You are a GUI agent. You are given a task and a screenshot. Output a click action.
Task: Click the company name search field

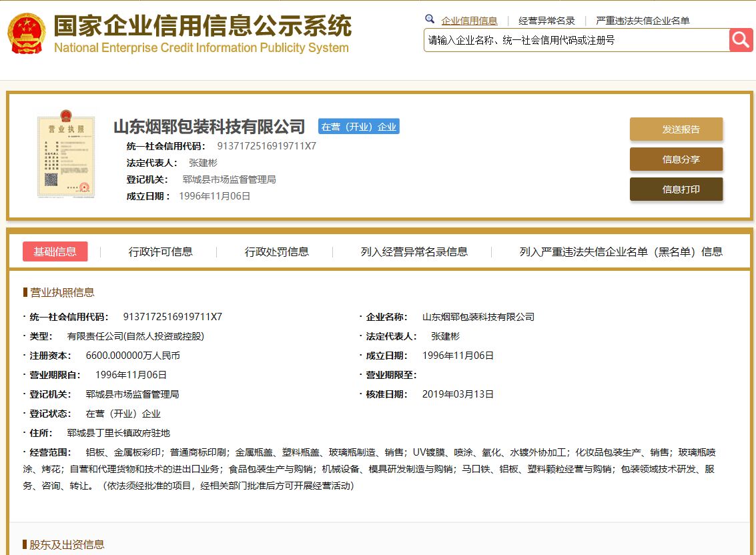point(576,40)
